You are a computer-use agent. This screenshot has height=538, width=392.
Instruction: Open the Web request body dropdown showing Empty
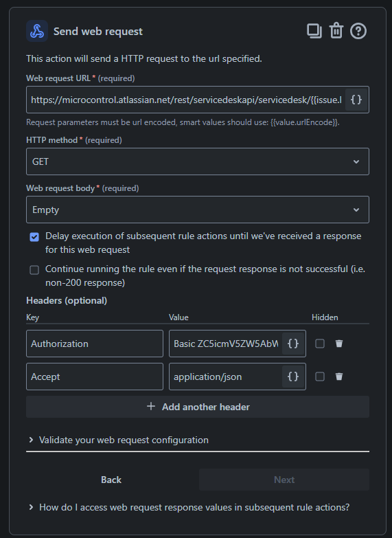[198, 210]
